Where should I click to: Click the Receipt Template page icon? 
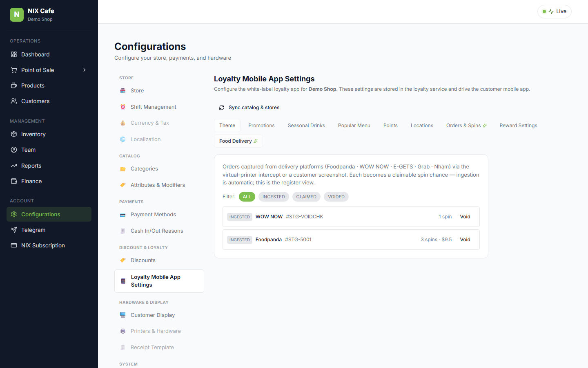123,348
